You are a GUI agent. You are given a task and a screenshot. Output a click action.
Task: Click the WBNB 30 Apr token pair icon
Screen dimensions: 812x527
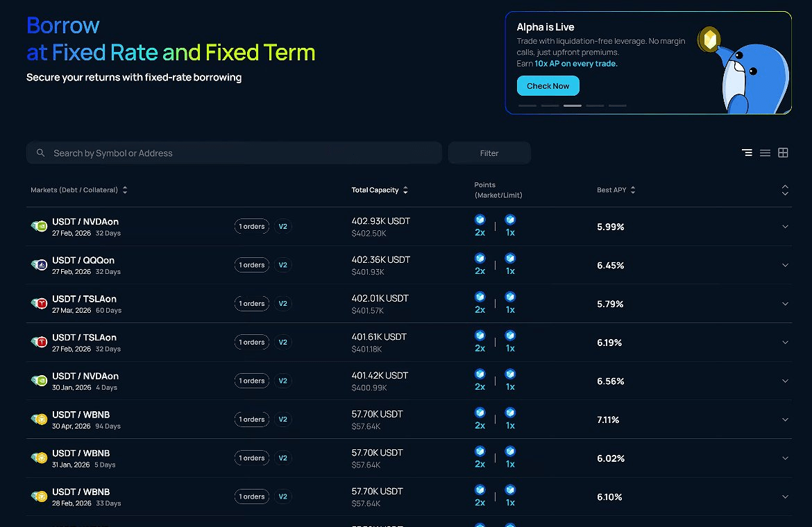coord(39,420)
